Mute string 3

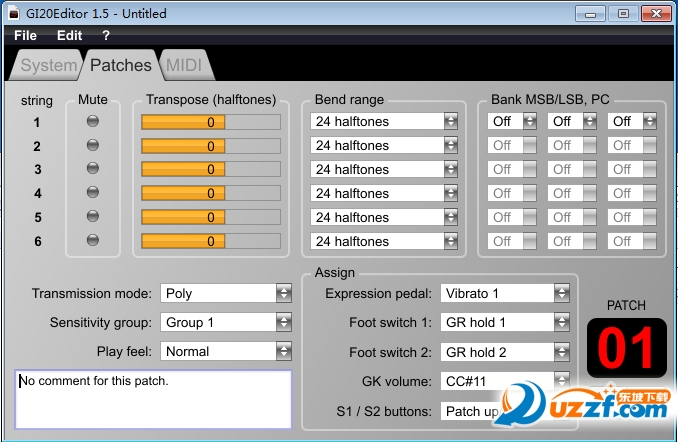[x=93, y=168]
